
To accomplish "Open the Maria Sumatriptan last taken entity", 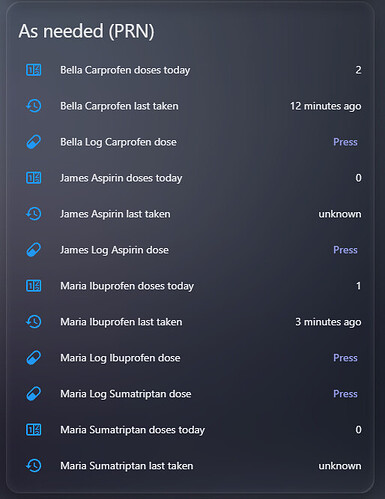I will pos(127,466).
